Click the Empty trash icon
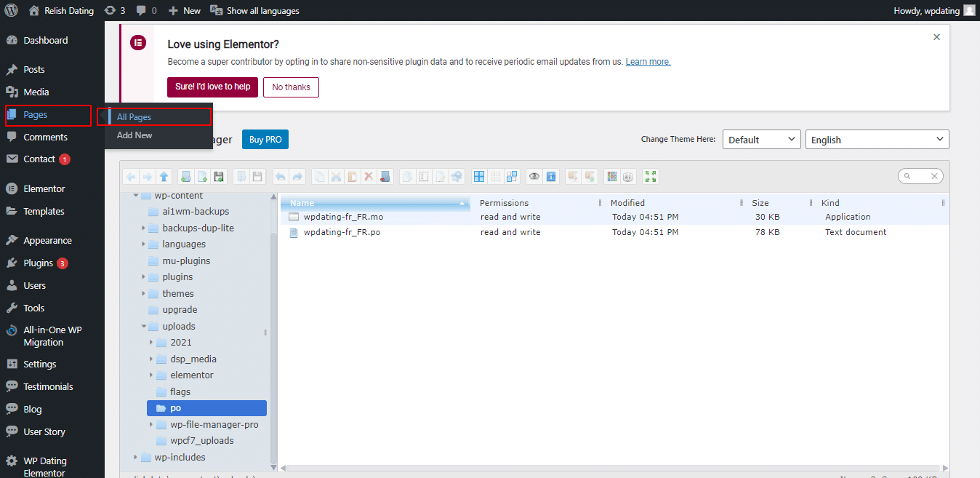The height and width of the screenshot is (478, 980). (x=385, y=176)
